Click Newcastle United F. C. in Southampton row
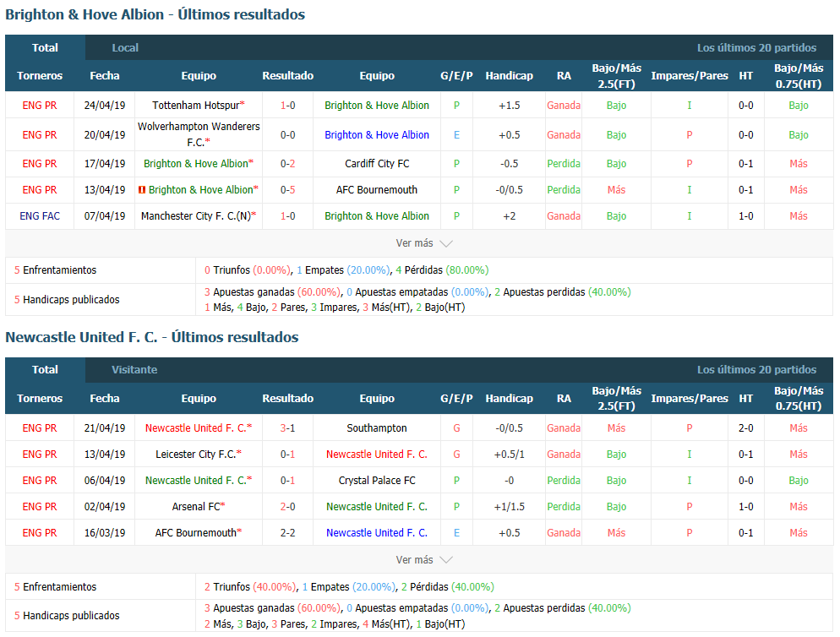This screenshot has width=840, height=637. pos(195,428)
